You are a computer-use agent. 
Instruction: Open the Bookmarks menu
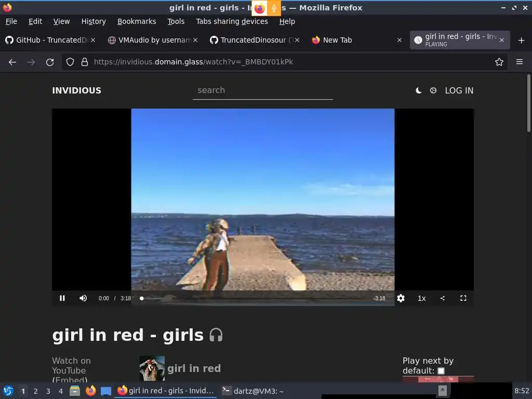pyautogui.click(x=137, y=21)
